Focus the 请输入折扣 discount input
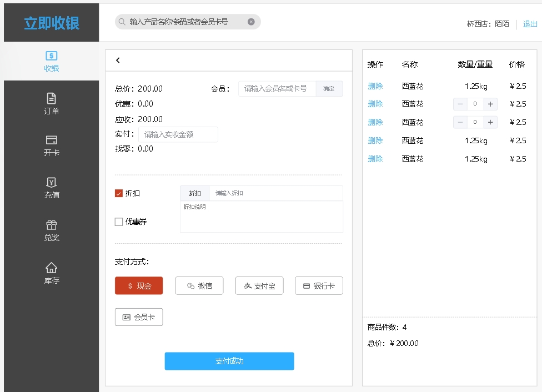 point(276,193)
